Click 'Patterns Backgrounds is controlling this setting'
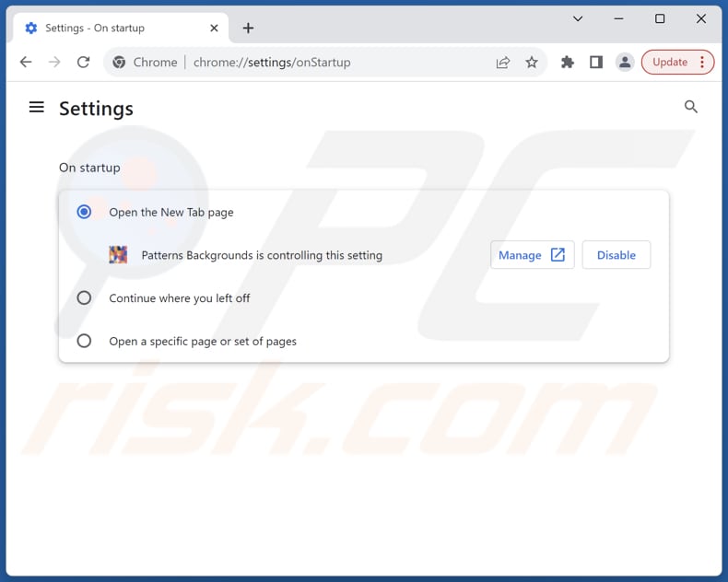The image size is (728, 582). pos(262,255)
